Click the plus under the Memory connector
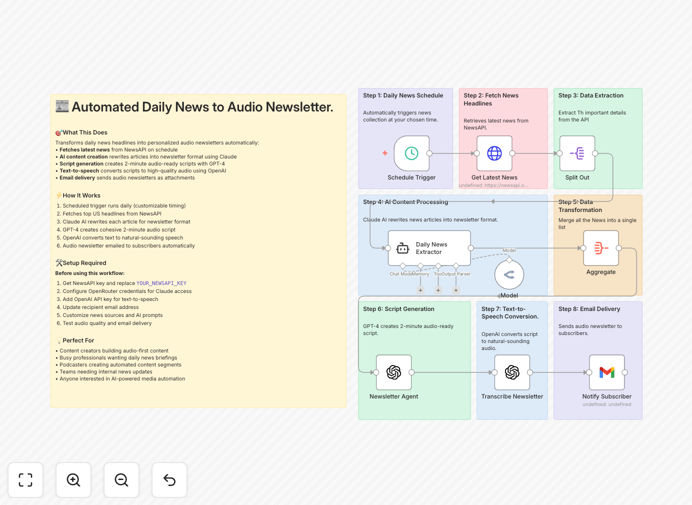692x505 pixels. click(x=421, y=290)
